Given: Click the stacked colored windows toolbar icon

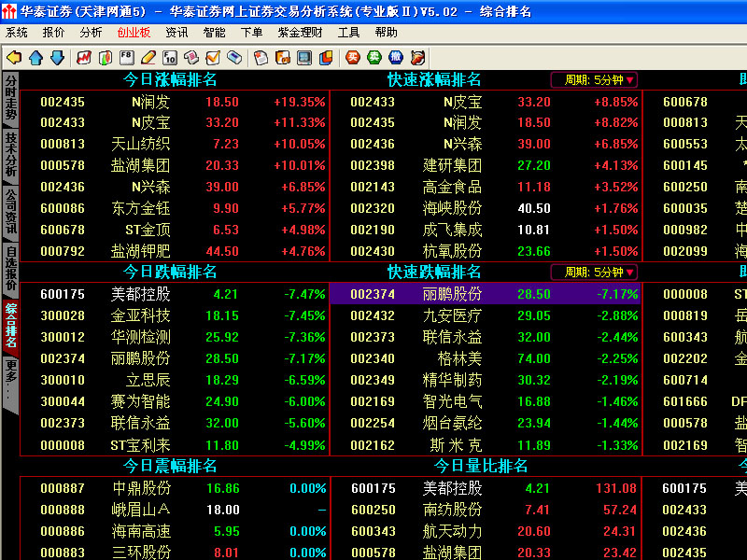Looking at the screenshot, I should 326,58.
